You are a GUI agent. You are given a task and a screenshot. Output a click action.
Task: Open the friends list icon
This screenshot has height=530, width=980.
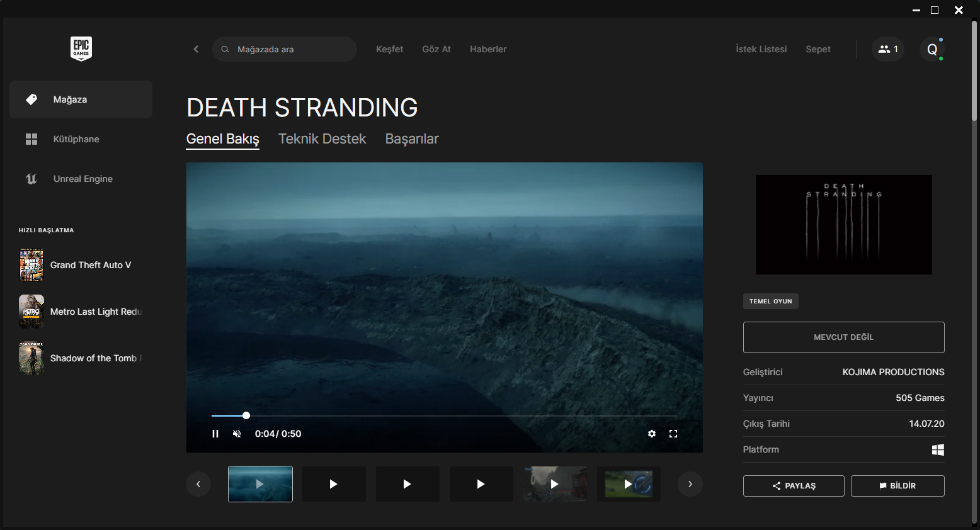[x=888, y=49]
